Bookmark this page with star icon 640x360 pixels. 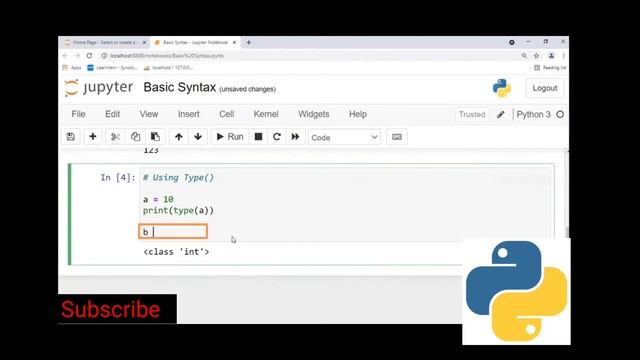click(x=537, y=56)
